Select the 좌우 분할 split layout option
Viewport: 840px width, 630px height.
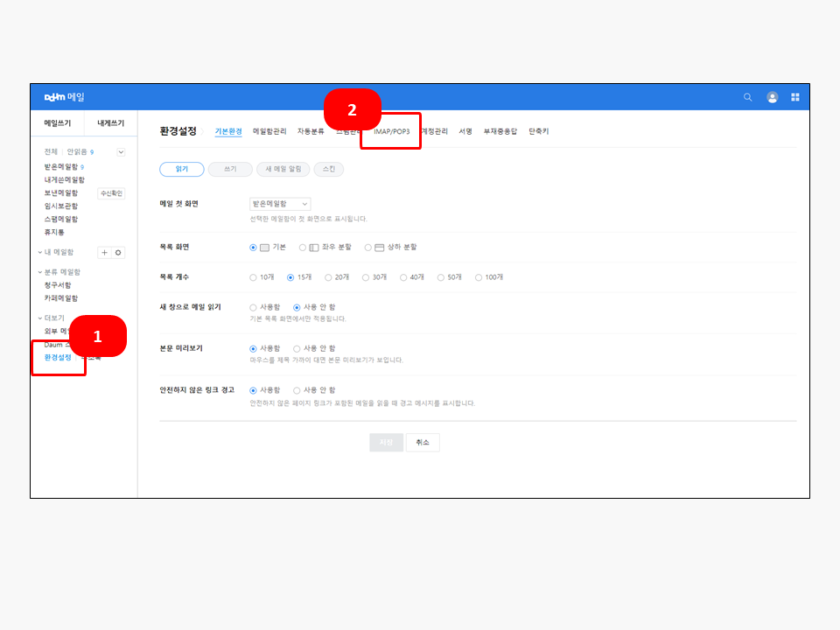tap(303, 248)
